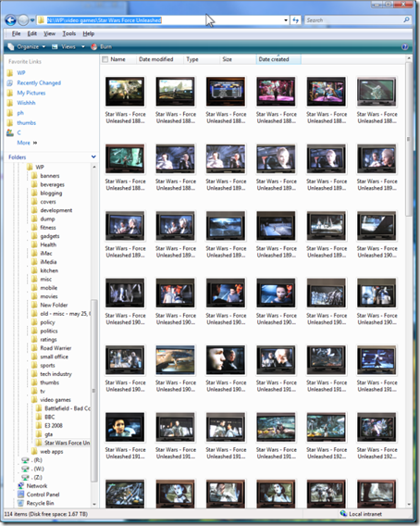
Task: Open the Views dropdown arrow
Action: [83, 46]
